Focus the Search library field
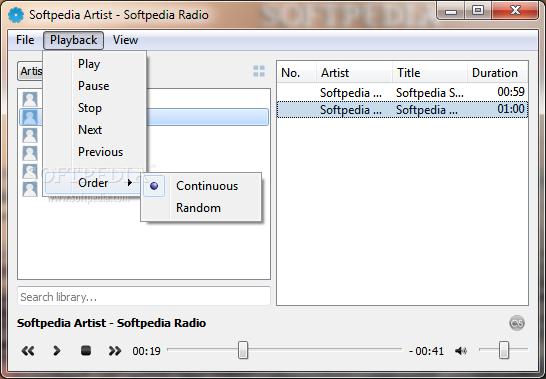The image size is (546, 379). pyautogui.click(x=144, y=296)
